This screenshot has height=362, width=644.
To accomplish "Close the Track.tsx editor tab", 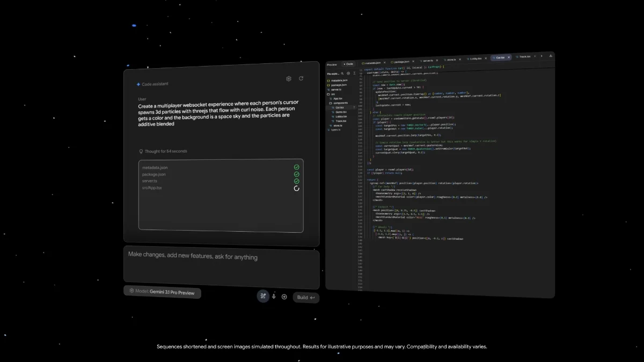I will pyautogui.click(x=535, y=56).
